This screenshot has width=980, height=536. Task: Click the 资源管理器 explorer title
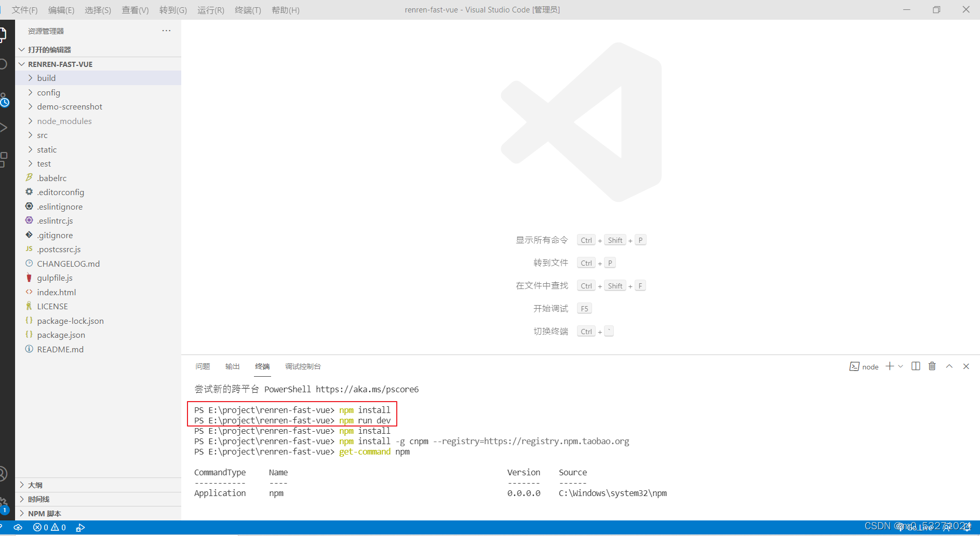[x=46, y=31]
